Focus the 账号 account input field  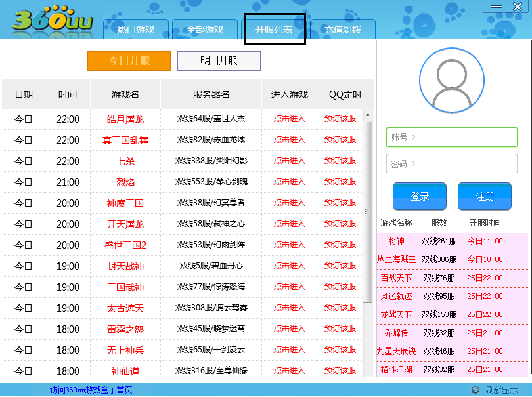click(452, 137)
